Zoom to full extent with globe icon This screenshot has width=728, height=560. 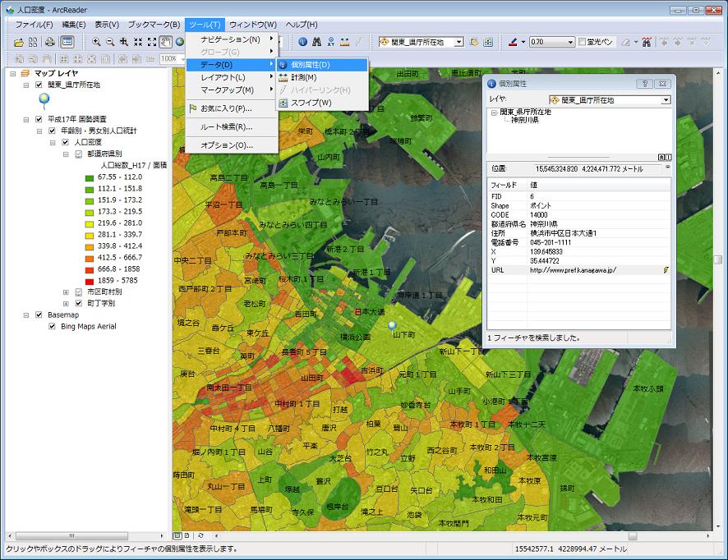click(x=180, y=42)
